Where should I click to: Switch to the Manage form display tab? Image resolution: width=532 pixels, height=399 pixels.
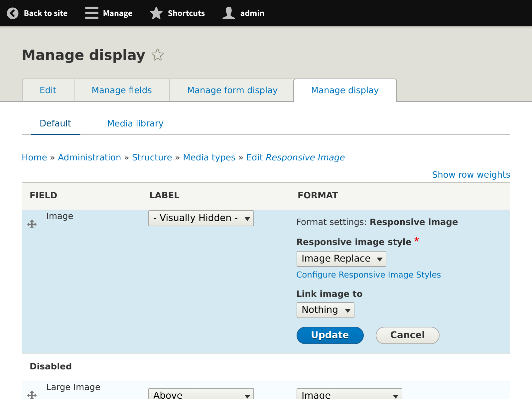pos(232,90)
